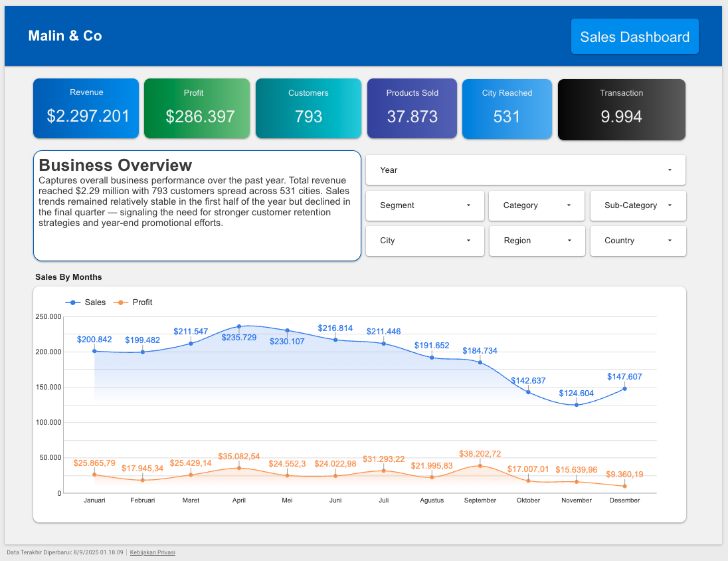Hide the Sales line via its legend marker
Viewport: 728px width, 561px height.
point(72,302)
